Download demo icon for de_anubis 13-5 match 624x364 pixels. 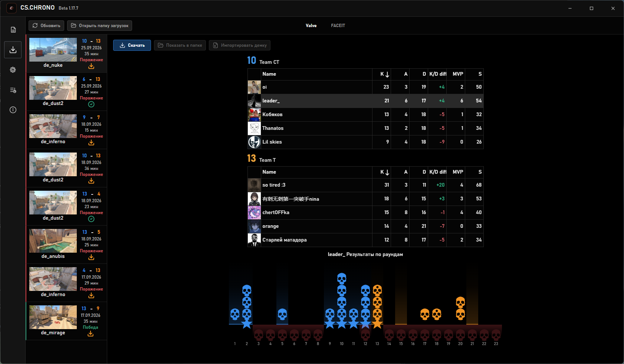point(91,257)
